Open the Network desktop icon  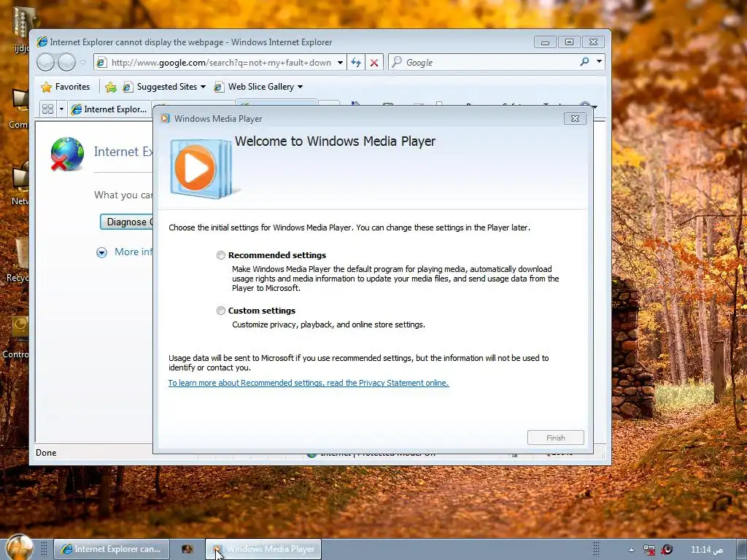coord(20,183)
